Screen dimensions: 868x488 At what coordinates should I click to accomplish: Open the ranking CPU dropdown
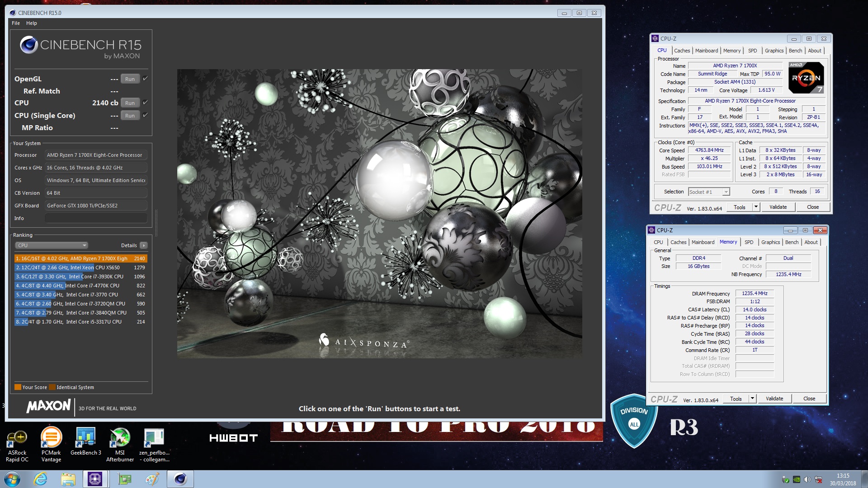click(x=52, y=245)
